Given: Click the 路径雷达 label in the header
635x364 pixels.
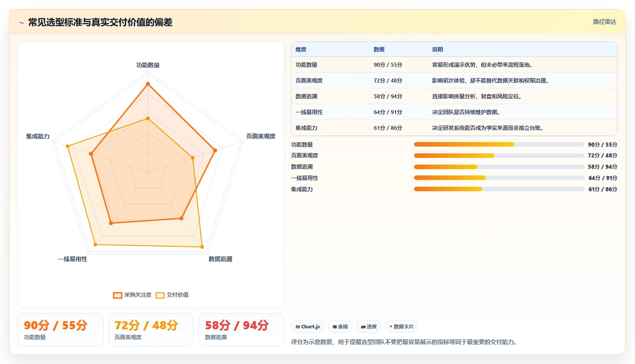Looking at the screenshot, I should 604,22.
